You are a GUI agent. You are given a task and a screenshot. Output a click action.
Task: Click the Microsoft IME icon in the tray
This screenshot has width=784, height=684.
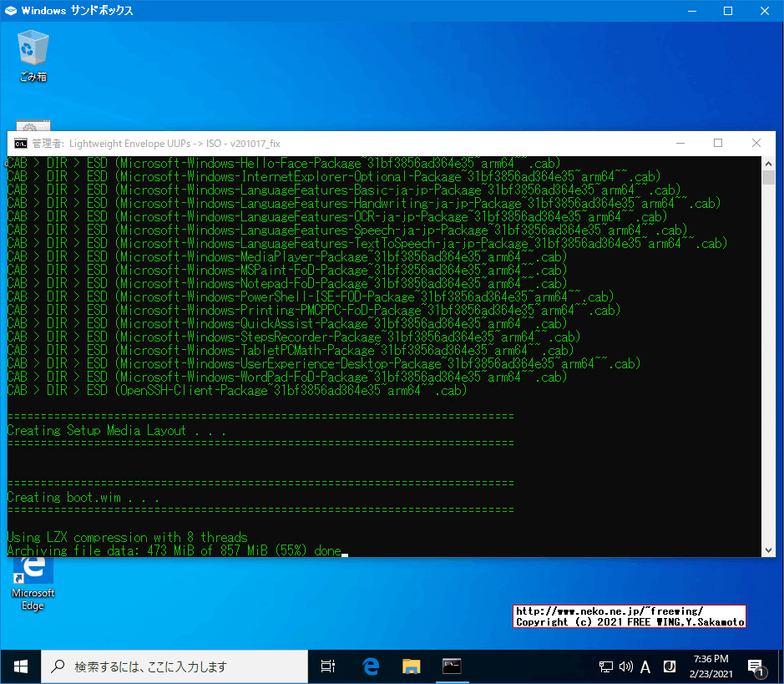pyautogui.click(x=669, y=666)
